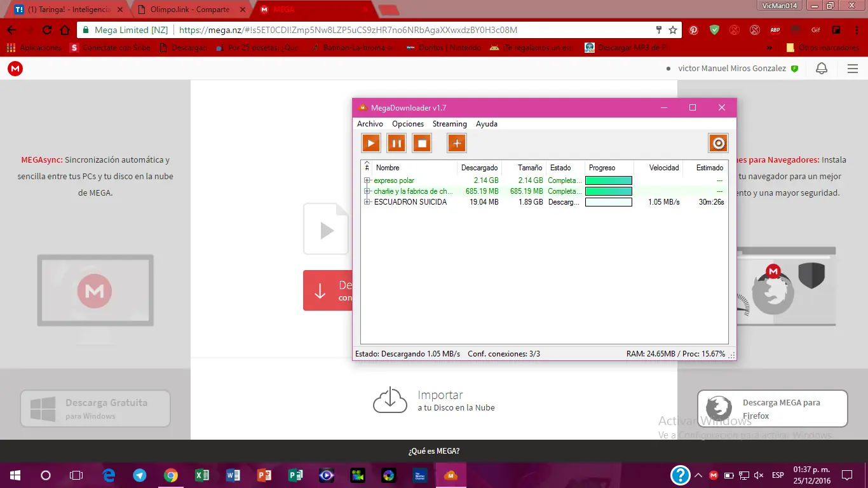Screen dimensions: 868x488
Task: Close the Taringa! browser tab
Action: point(120,10)
